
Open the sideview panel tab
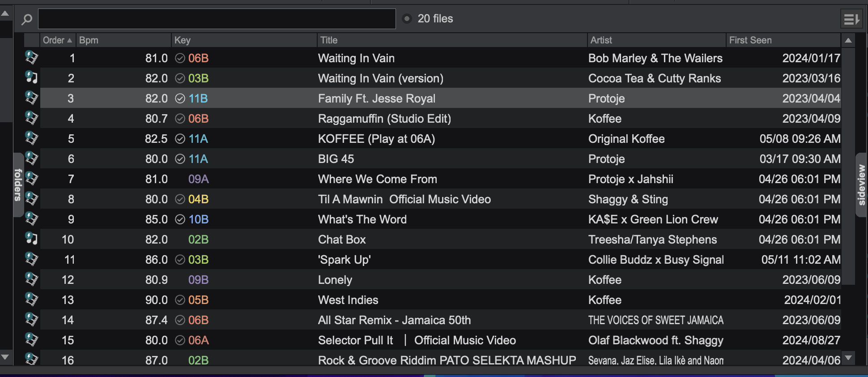pos(862,185)
